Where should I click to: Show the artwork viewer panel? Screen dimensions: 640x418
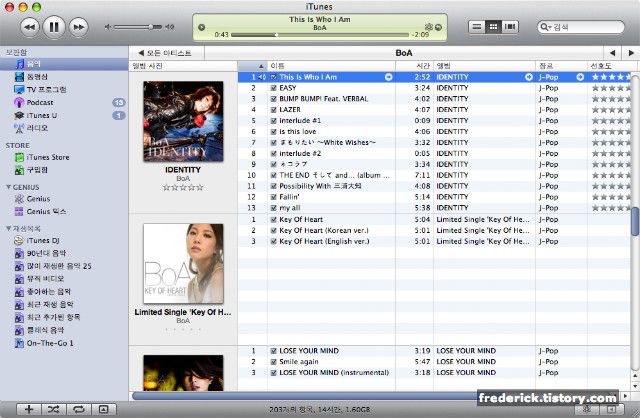coord(104,409)
